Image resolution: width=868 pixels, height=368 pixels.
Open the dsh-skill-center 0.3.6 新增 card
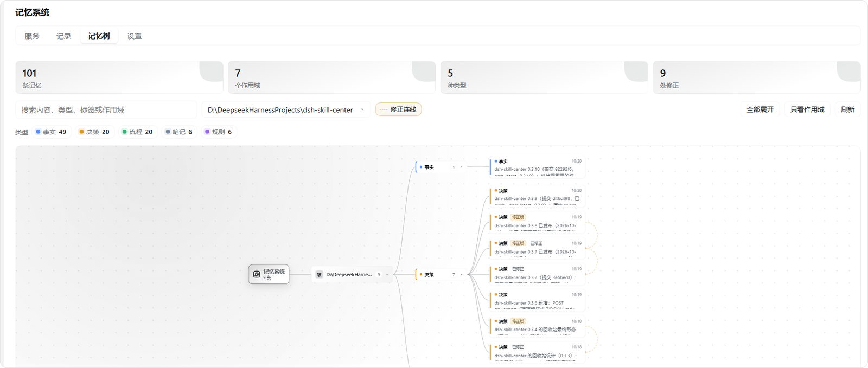pyautogui.click(x=538, y=300)
